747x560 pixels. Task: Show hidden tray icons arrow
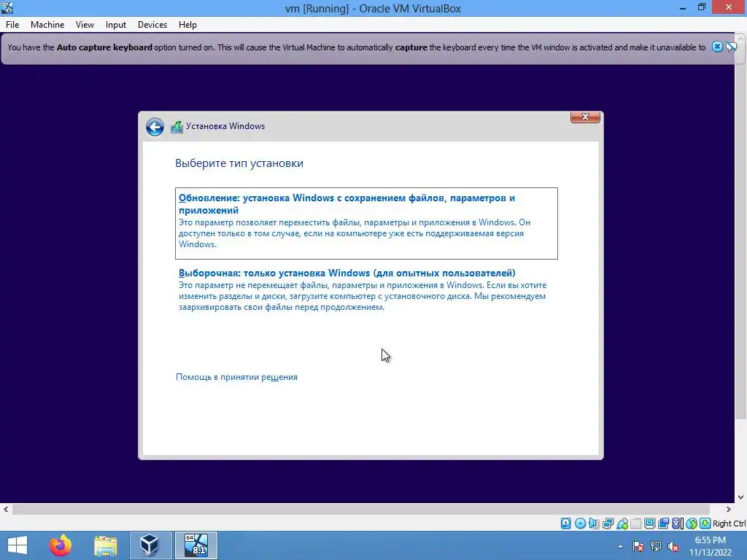click(x=620, y=546)
